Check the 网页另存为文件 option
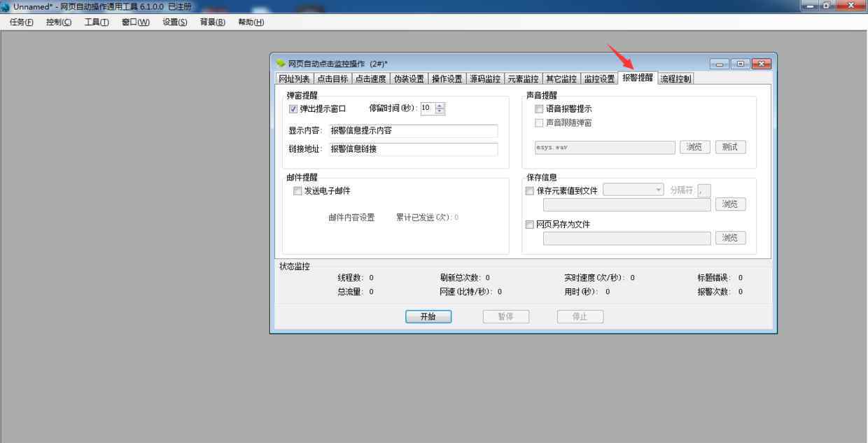 530,225
